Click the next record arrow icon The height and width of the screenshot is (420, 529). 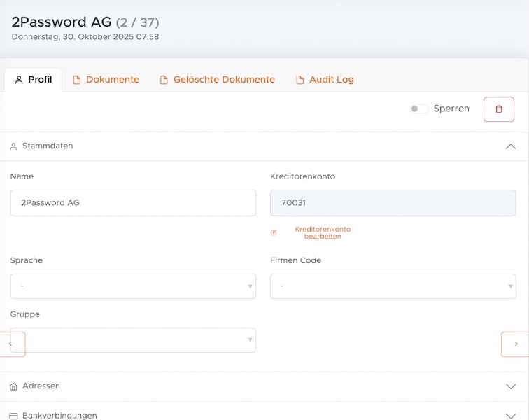click(x=516, y=344)
